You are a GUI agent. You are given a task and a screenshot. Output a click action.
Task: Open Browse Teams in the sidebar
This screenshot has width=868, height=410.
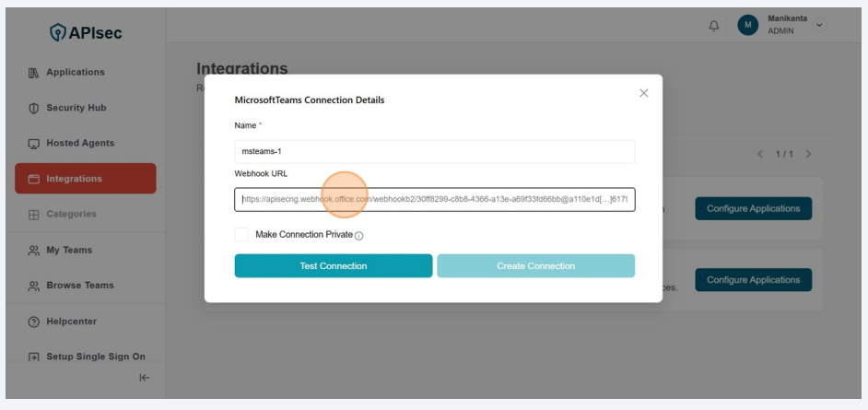(x=79, y=286)
